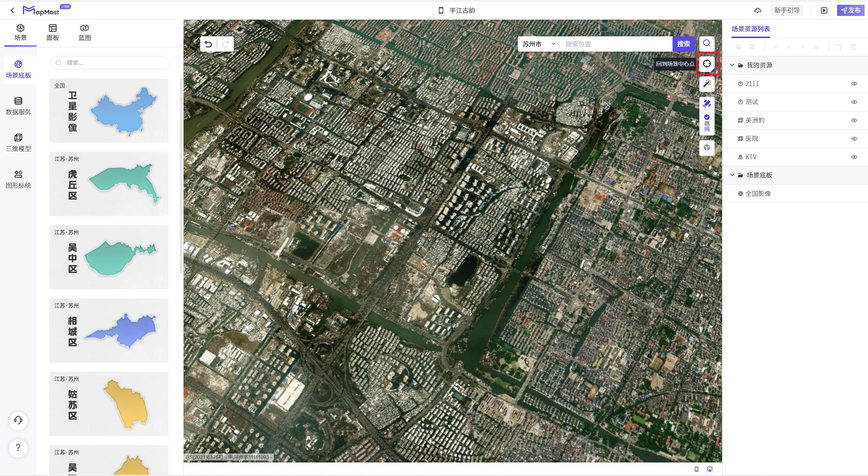
Task: Move selected resource down one level
Action: 802,47
